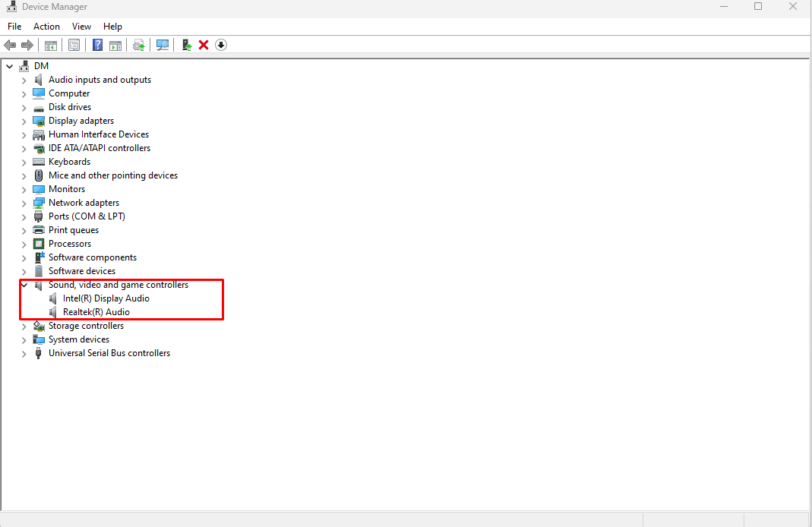Click the chip icon beside Processors
812x527 pixels.
38,244
